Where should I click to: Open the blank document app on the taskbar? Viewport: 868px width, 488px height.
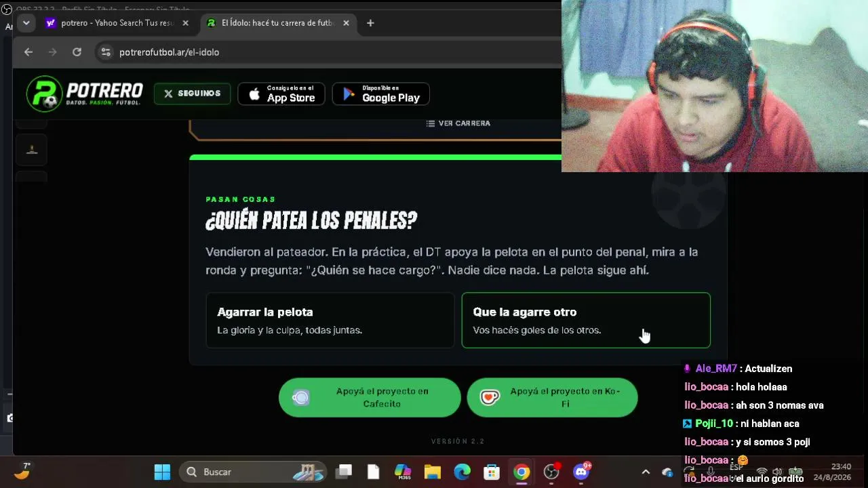coord(373,472)
